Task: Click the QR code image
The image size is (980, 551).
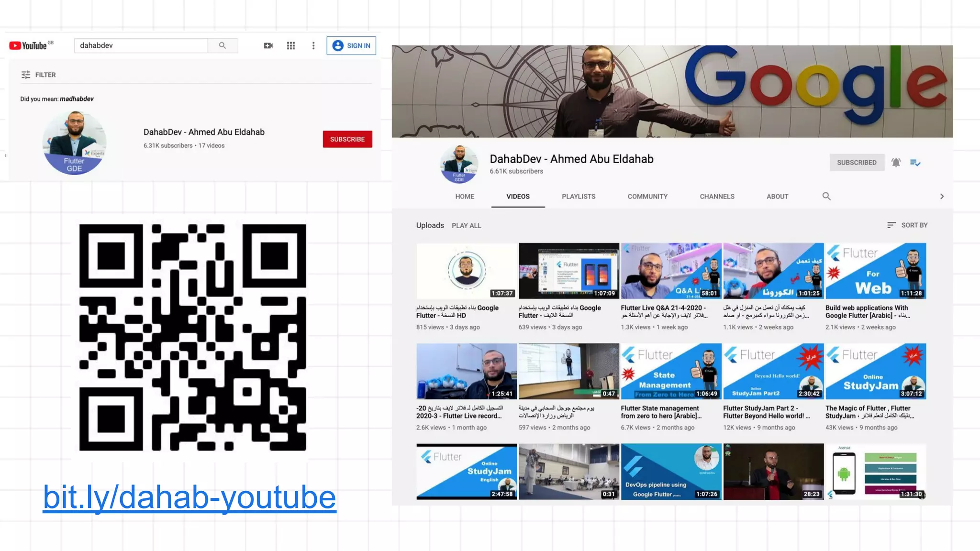Action: 192,337
